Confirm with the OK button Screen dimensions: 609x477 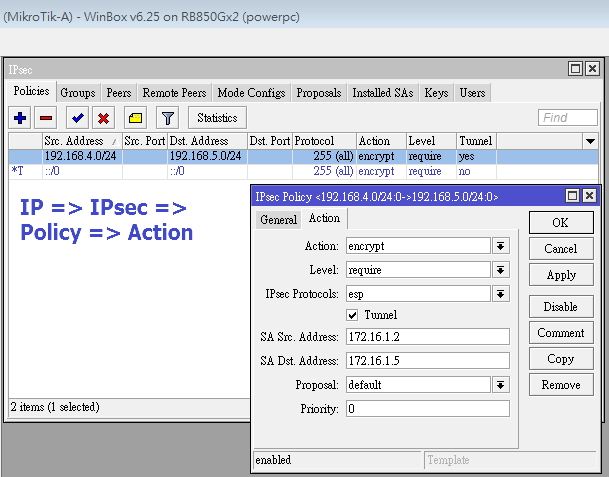click(x=561, y=223)
